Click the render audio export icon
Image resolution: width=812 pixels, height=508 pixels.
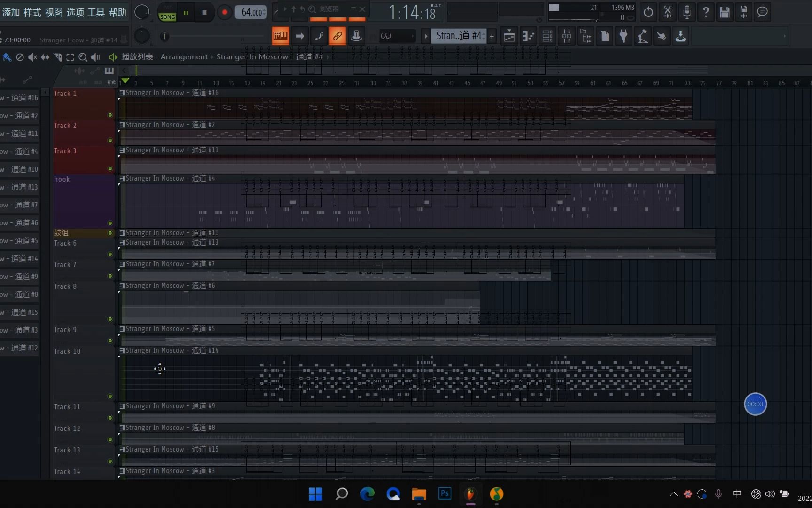pos(743,12)
